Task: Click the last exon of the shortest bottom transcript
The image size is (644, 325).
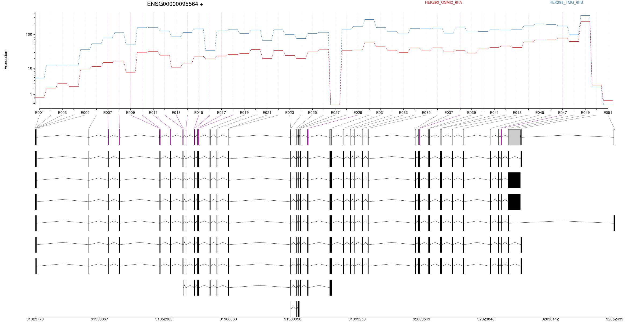Action: tap(299, 309)
